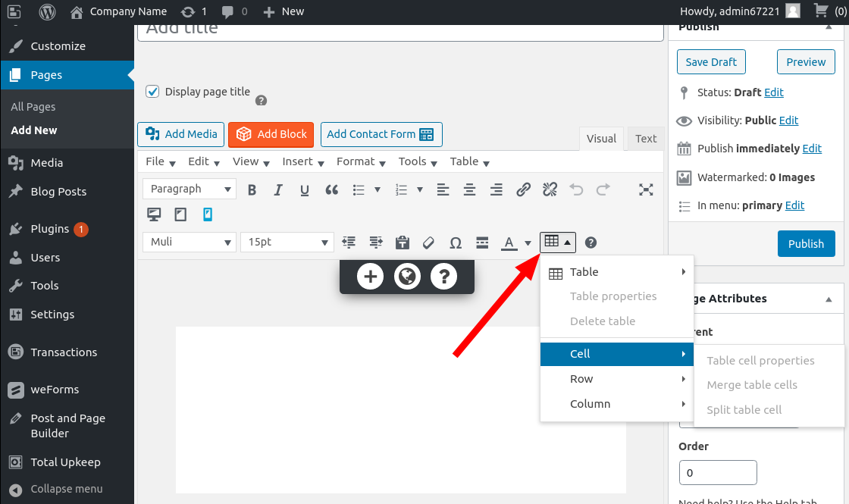This screenshot has height=504, width=849.
Task: Edit the Visibility setting link
Action: point(788,121)
